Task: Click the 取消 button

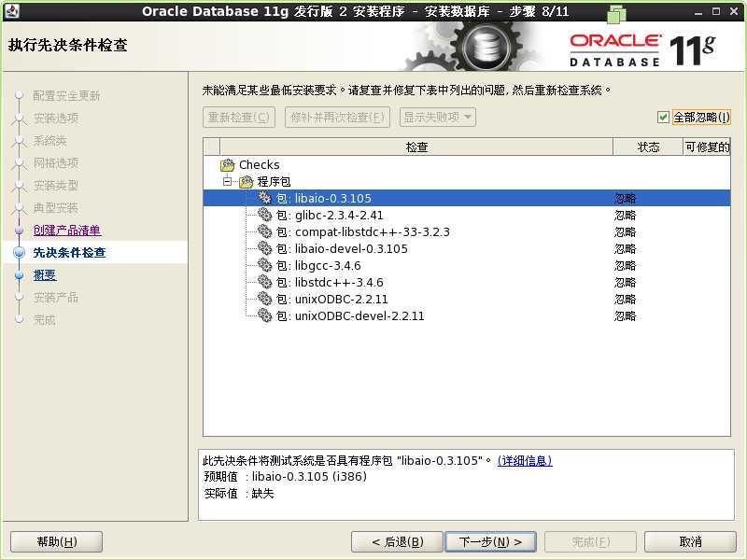Action: [690, 542]
